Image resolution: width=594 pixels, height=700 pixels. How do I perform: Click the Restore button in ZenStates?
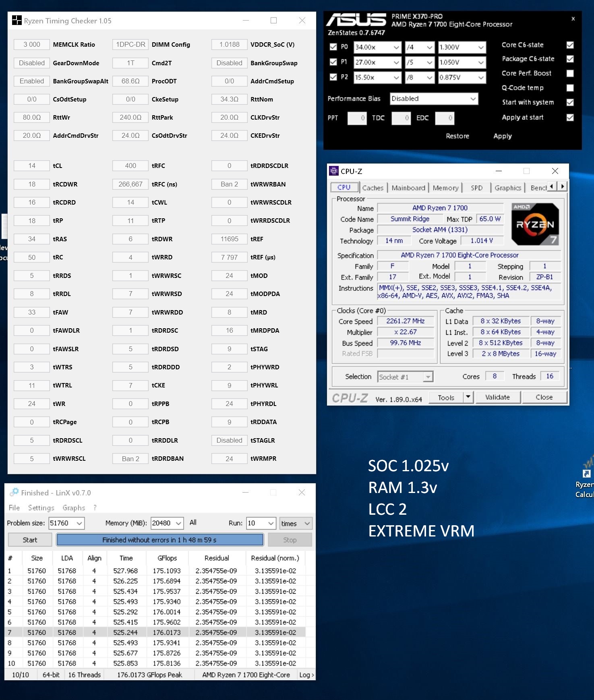pyautogui.click(x=457, y=136)
